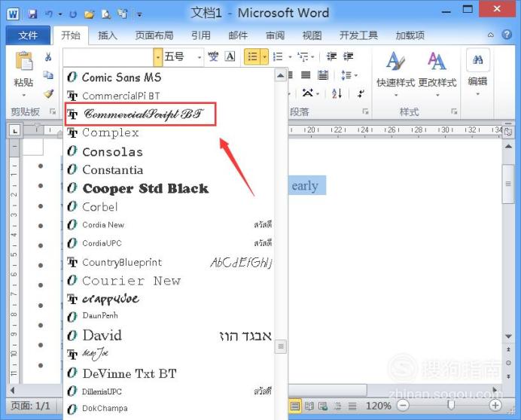Click the distributed alignment icon
Viewport: 521px width, 420px height.
pos(323,75)
